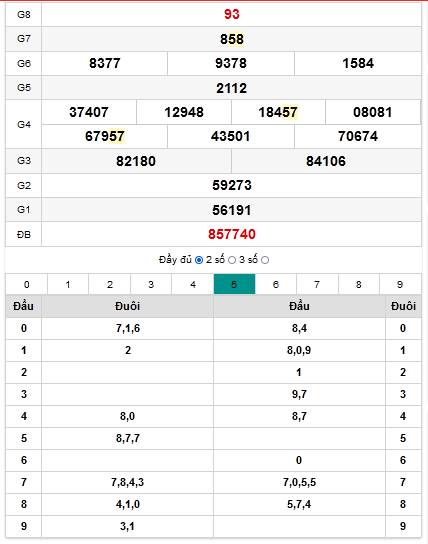Viewport: 428px width, 544px height.
Task: Click the G4 row label
Action: (24, 124)
